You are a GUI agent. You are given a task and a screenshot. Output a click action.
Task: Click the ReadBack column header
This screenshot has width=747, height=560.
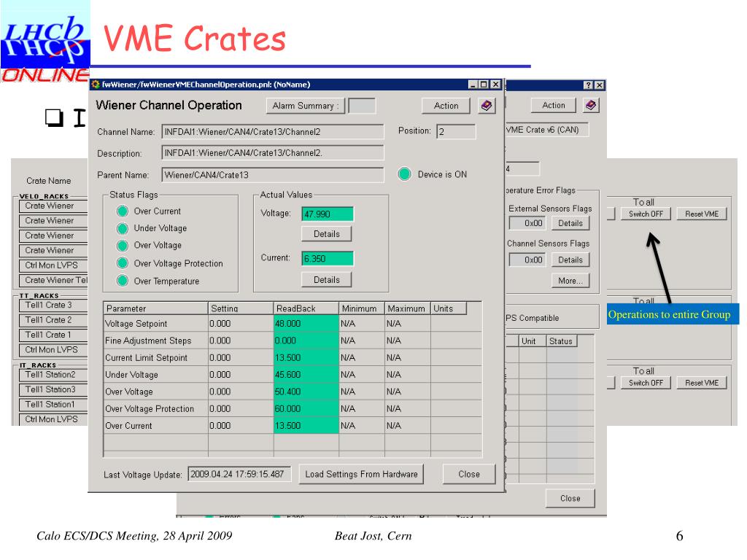coord(306,308)
